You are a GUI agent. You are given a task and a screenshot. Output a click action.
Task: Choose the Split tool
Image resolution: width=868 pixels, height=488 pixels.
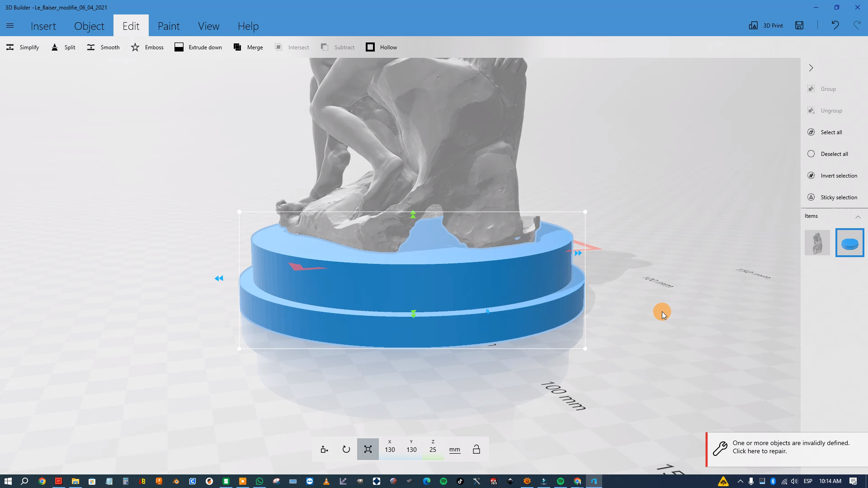(63, 47)
